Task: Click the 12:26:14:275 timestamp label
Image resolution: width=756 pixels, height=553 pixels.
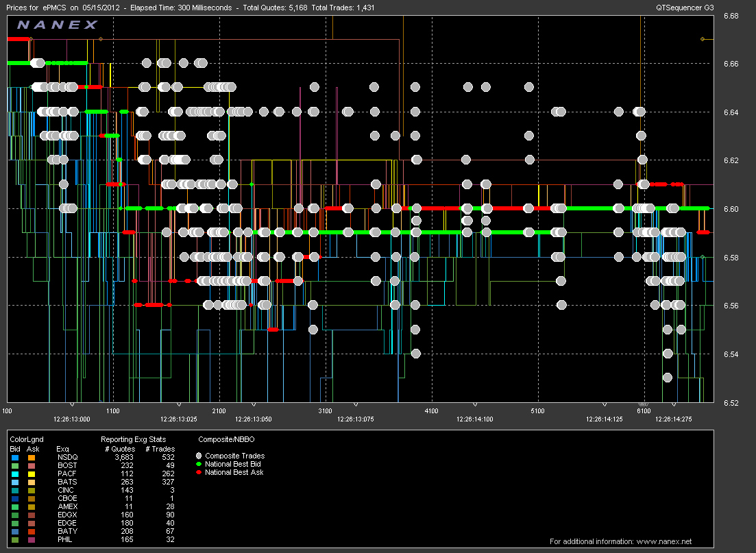Action: [x=674, y=419]
